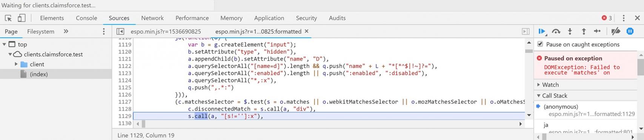
Task: Open the DevTools customize menu (three dots)
Action: 624,18
